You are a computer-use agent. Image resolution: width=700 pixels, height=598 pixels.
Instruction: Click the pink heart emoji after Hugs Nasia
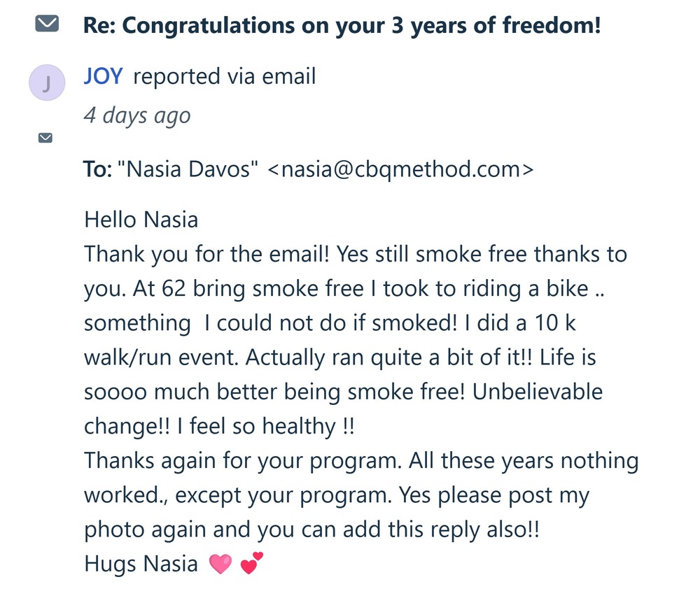pos(220,564)
